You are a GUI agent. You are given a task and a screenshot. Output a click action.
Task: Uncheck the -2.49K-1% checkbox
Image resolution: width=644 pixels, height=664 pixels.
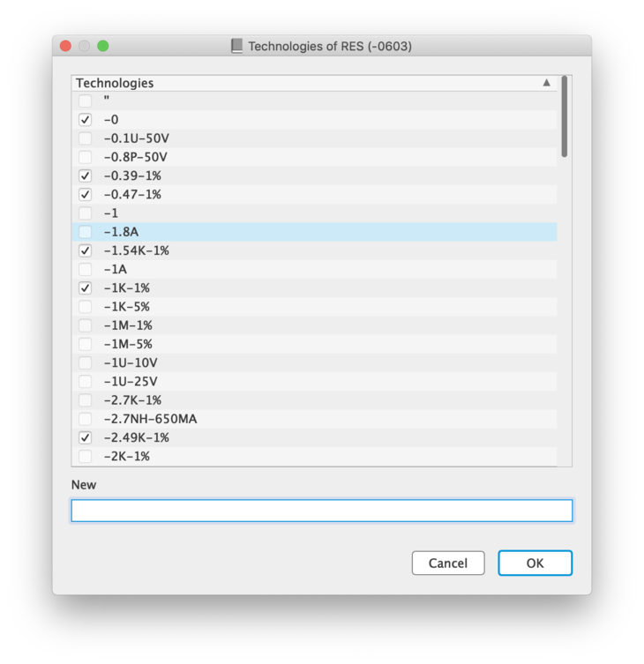coord(86,437)
